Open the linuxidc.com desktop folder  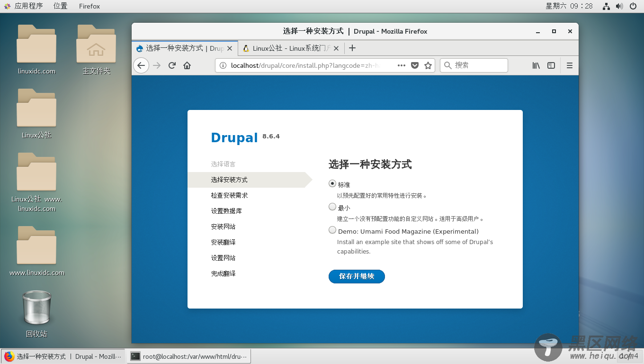tap(36, 50)
